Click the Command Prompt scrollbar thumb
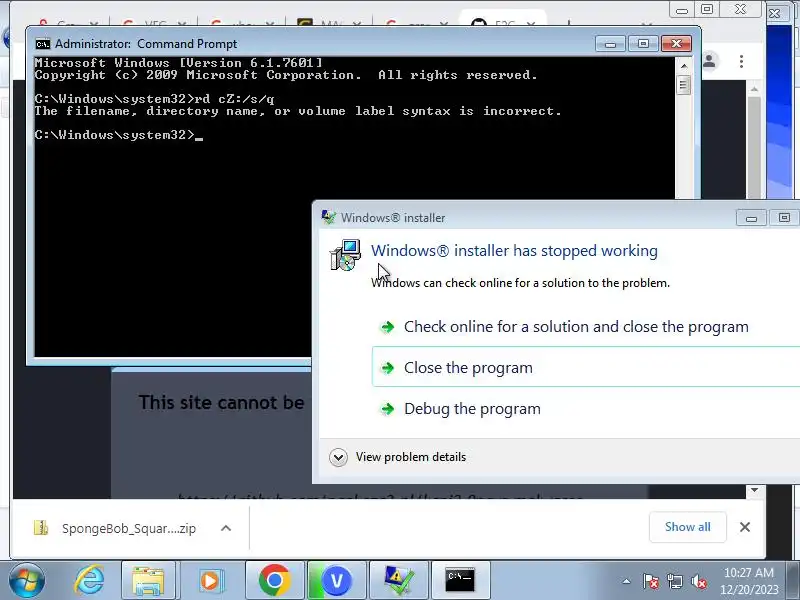This screenshot has width=800, height=600. 684,85
